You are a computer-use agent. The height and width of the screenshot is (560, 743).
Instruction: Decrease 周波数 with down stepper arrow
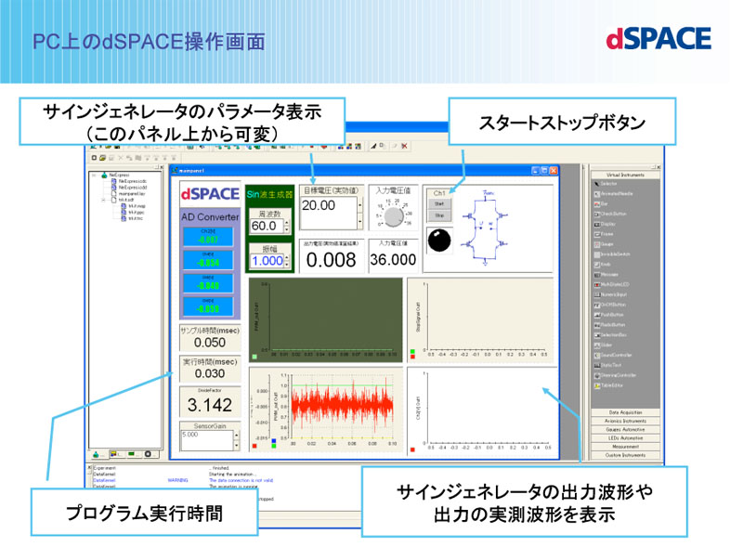pyautogui.click(x=287, y=229)
